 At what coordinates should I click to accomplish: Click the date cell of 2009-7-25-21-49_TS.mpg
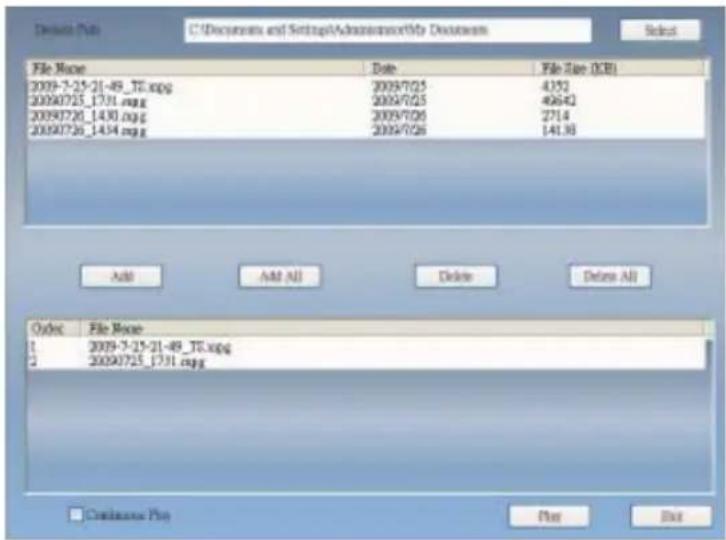(399, 87)
